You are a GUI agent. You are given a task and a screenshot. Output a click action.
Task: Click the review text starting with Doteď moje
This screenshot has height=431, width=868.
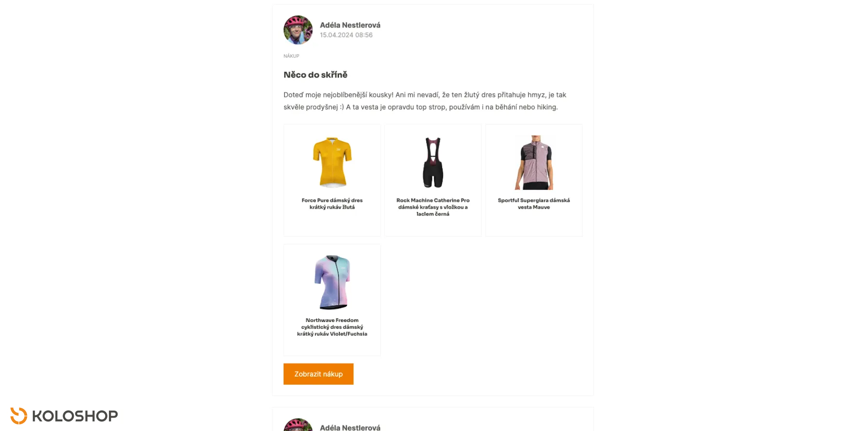click(x=425, y=101)
